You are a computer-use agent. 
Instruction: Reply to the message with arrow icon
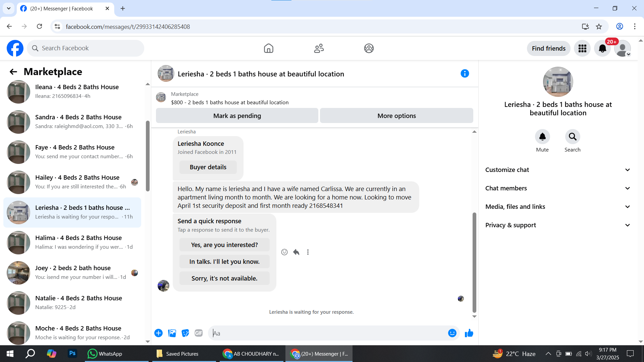[296, 252]
